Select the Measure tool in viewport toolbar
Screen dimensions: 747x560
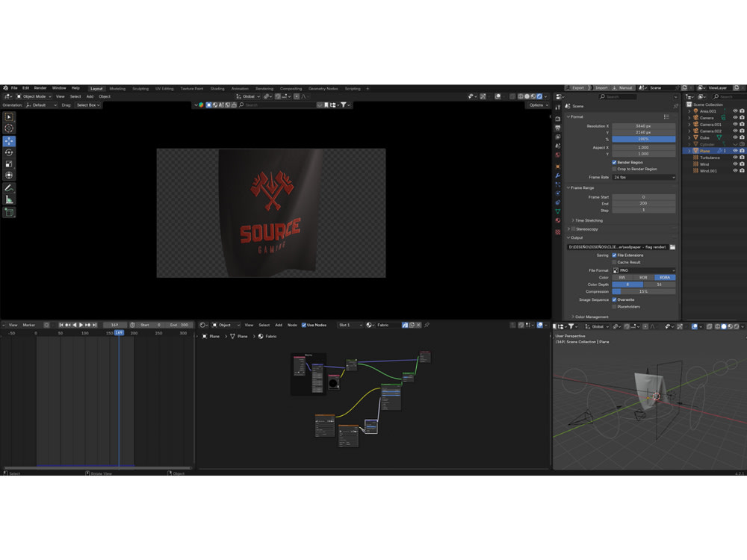coord(9,199)
